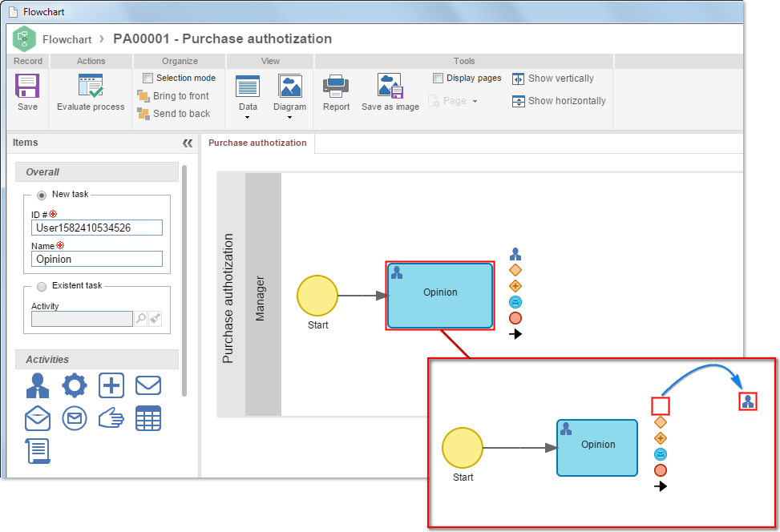The width and height of the screenshot is (780, 532).
Task: Expand the Data view dropdown
Action: click(x=247, y=117)
